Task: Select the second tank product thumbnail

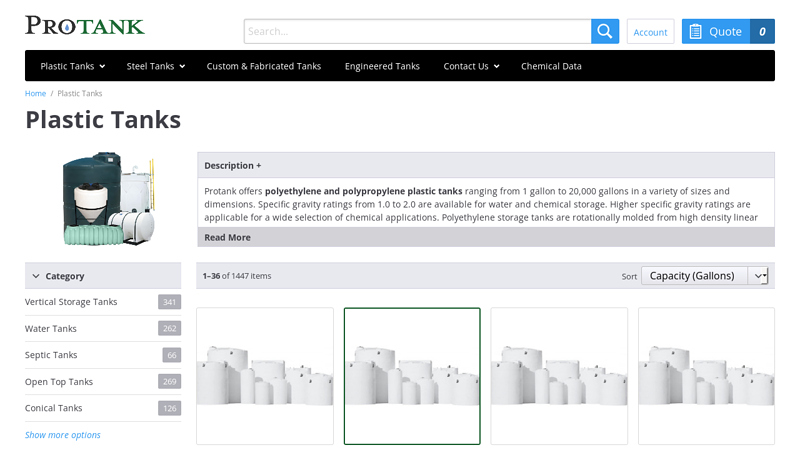Action: [412, 376]
